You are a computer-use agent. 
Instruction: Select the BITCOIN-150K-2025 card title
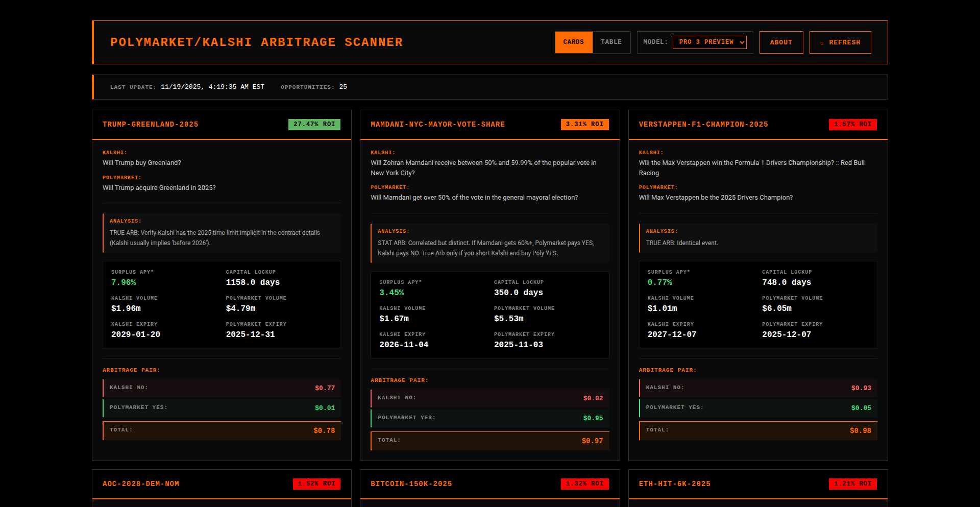pos(411,484)
